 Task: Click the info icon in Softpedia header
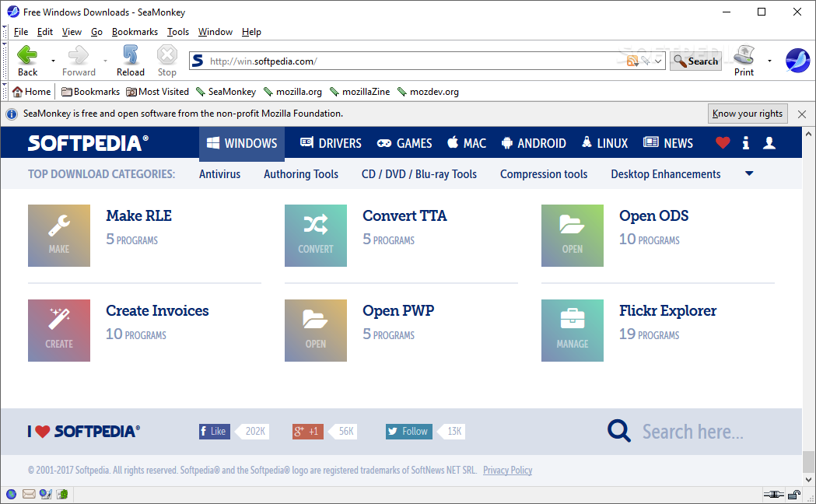(x=746, y=142)
